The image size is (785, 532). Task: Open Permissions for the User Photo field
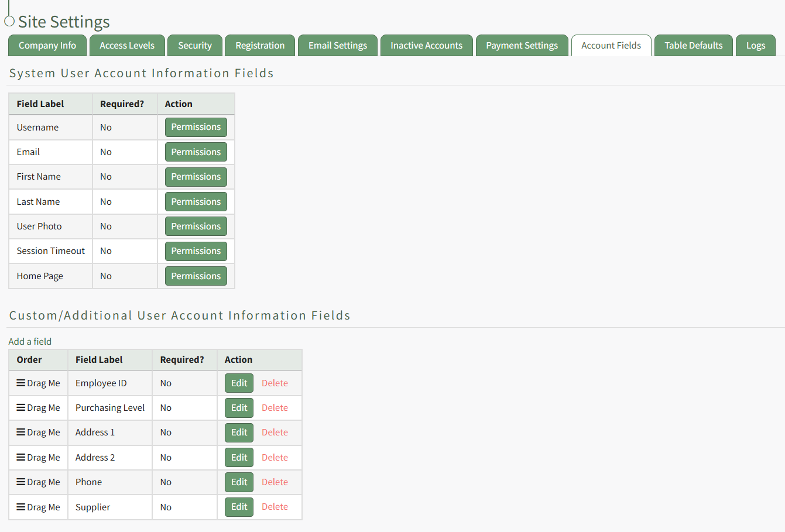(x=196, y=226)
